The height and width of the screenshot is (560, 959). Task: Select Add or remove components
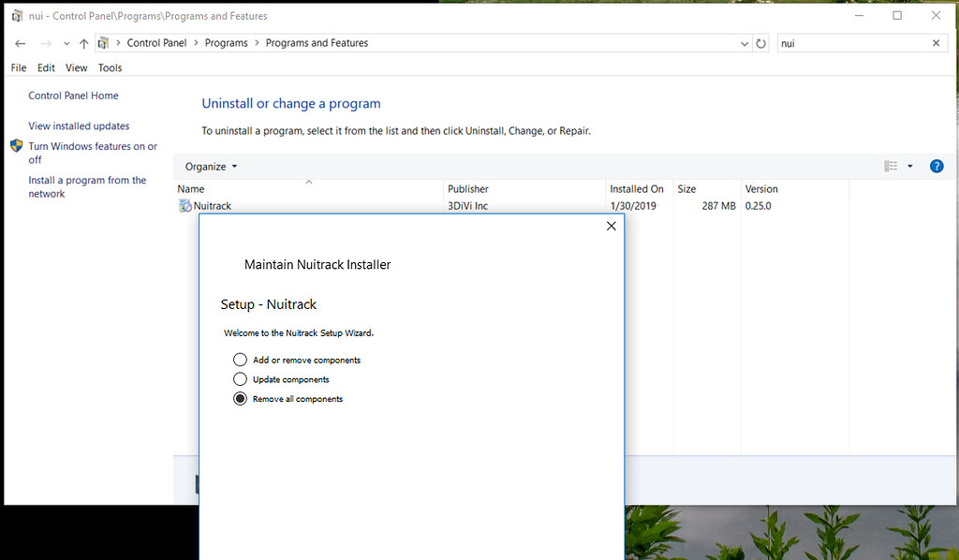click(x=240, y=359)
